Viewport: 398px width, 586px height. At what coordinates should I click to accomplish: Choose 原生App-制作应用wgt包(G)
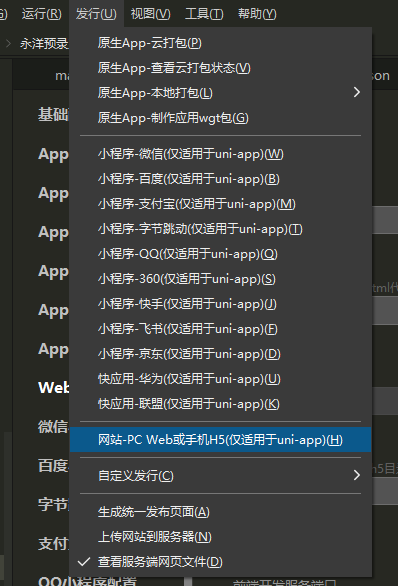tap(220, 118)
